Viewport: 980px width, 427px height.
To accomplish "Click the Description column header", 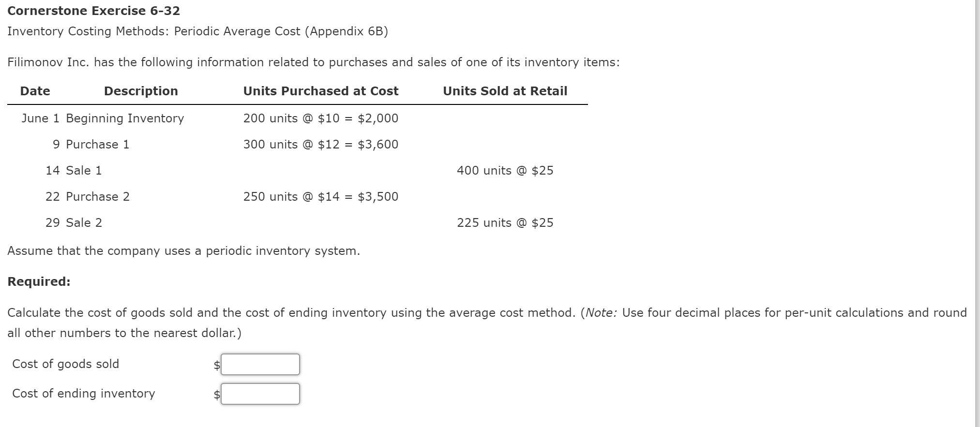I will click(141, 91).
